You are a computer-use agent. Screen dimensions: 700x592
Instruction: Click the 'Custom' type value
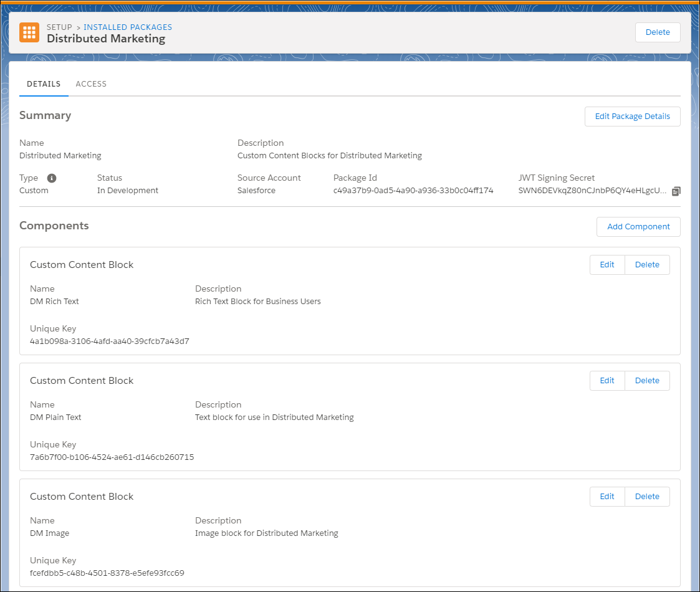(x=34, y=191)
